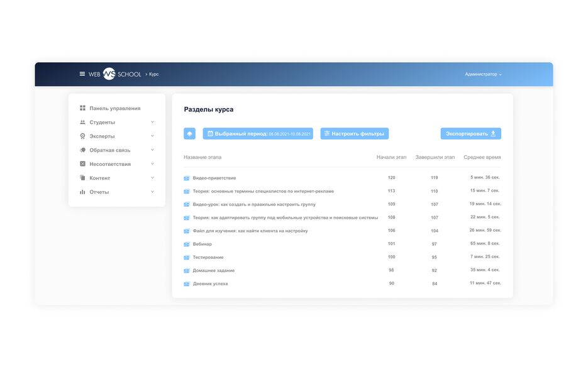Click the Экспортировать button
Screen dimensions: 588x367
[x=470, y=134]
